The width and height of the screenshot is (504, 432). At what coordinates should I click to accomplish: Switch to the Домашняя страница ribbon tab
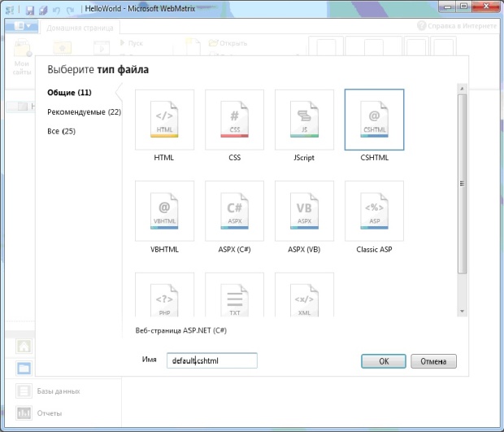click(80, 28)
